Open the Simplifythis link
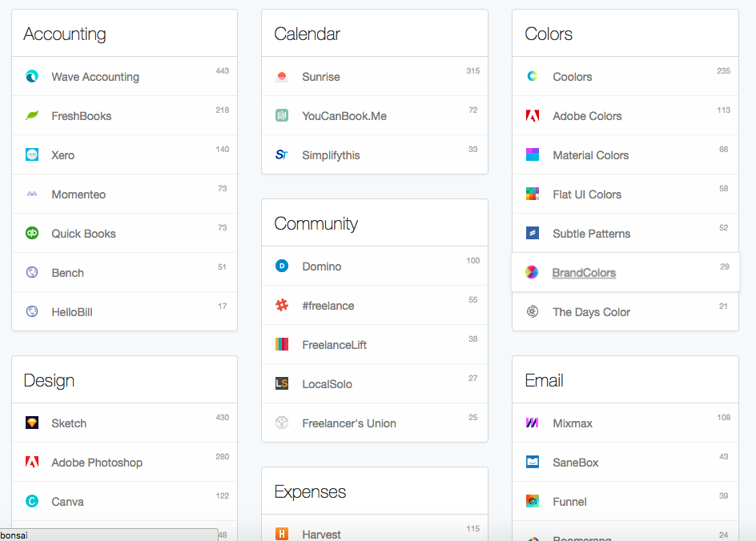This screenshot has height=541, width=756. click(x=332, y=155)
